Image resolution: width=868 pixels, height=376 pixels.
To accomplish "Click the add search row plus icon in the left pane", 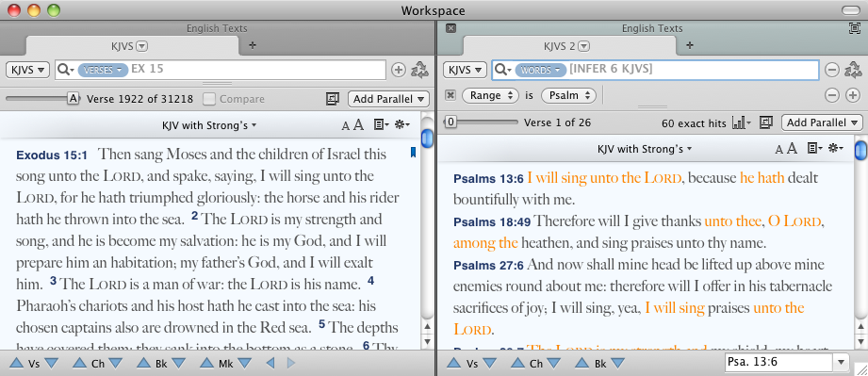I will [x=398, y=70].
